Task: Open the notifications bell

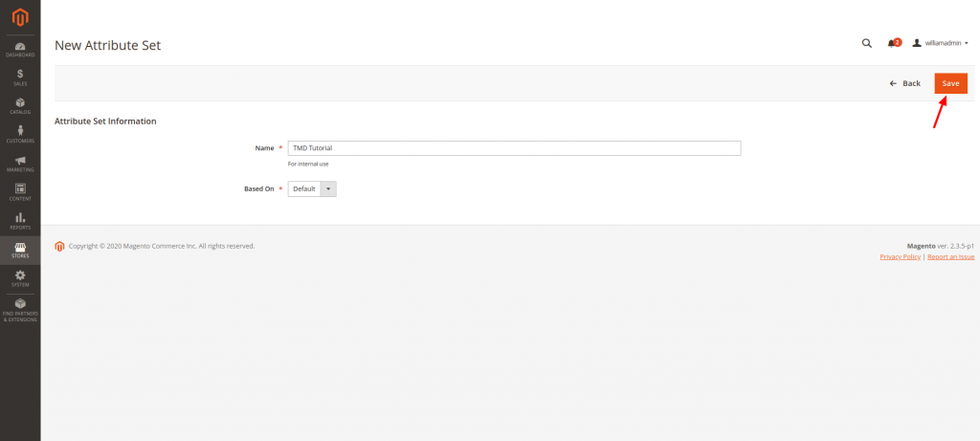Action: click(893, 43)
